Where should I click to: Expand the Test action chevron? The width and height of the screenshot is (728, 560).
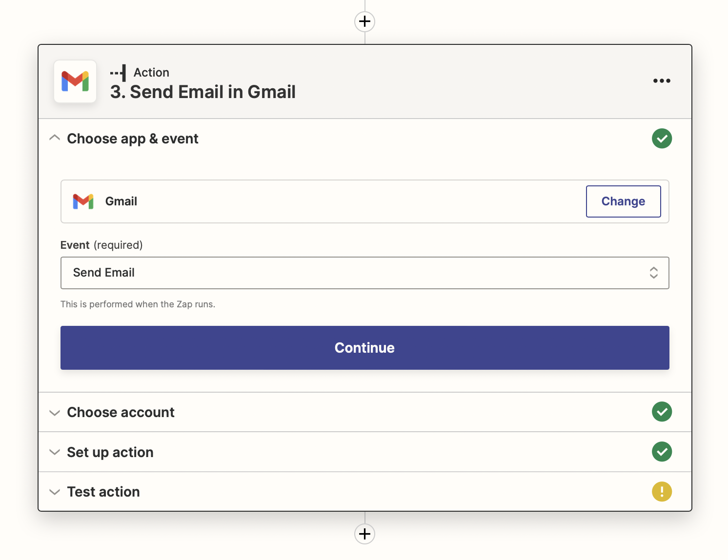[x=55, y=492]
